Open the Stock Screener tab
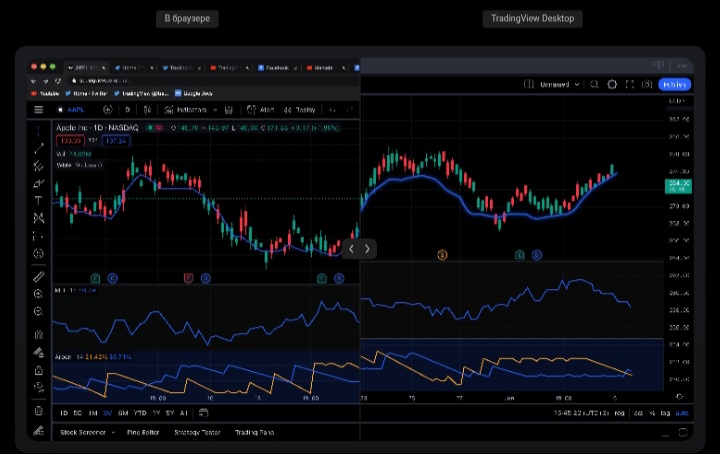 83,432
